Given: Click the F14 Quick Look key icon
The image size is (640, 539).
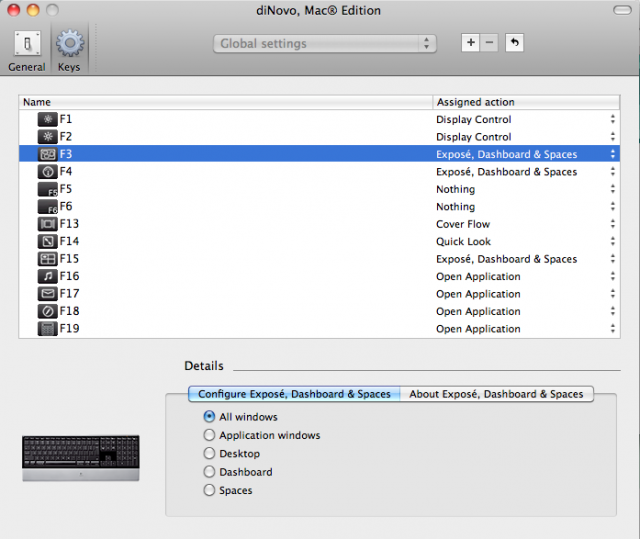Looking at the screenshot, I should tap(47, 242).
